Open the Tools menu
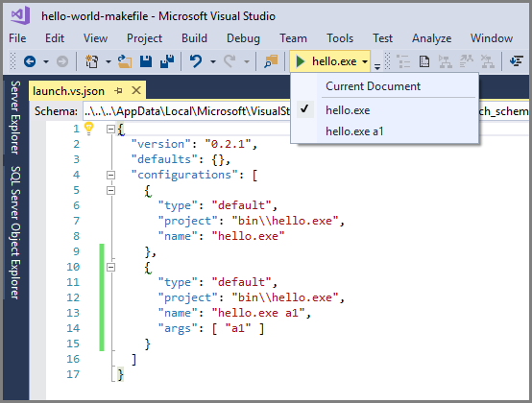The width and height of the screenshot is (532, 403). pos(340,38)
